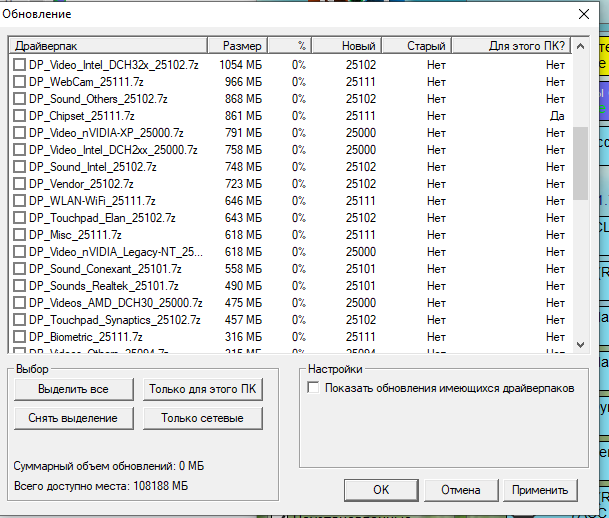609x518 pixels.
Task: Tick the DP_Biometric_25111.7z checkbox
Action: pyautogui.click(x=20, y=337)
